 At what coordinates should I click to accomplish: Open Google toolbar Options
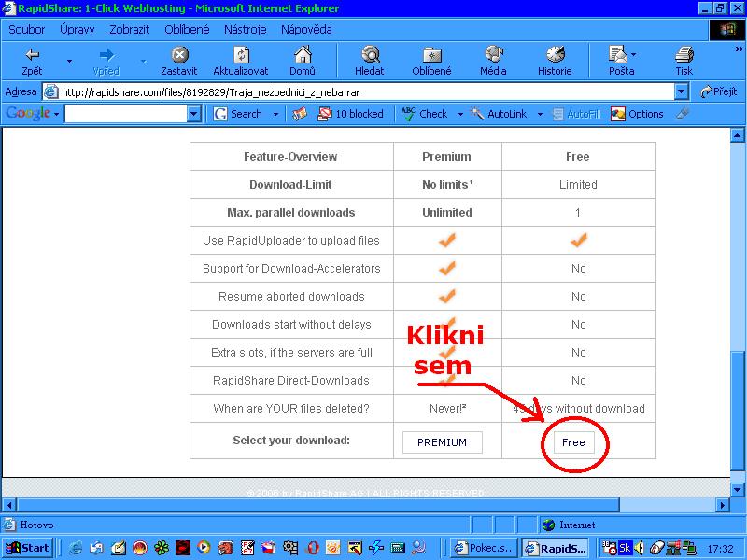(637, 114)
